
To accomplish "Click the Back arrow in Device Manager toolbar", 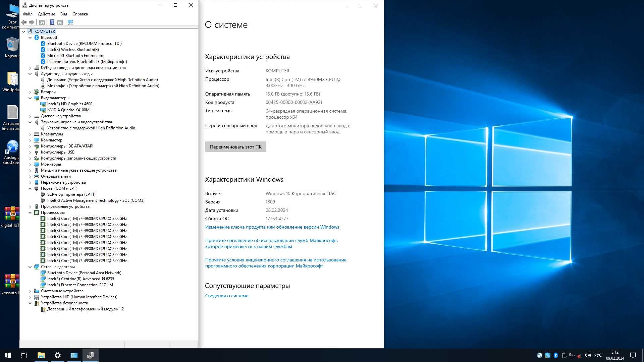I will (x=24, y=22).
